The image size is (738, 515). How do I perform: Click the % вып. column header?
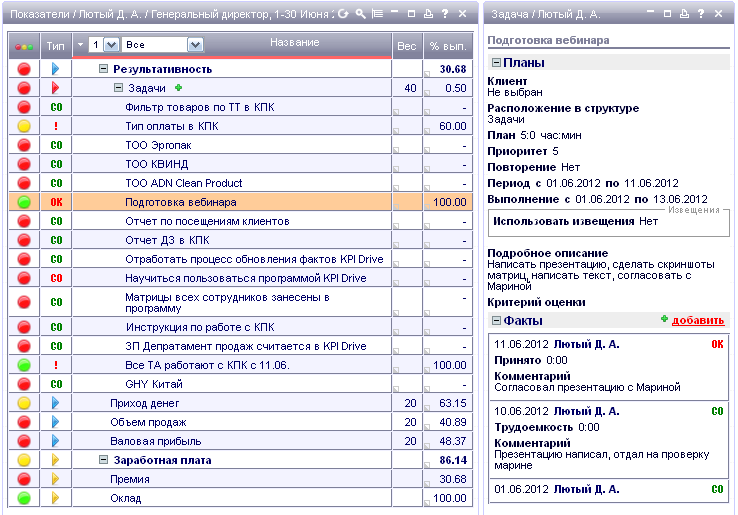(x=448, y=46)
